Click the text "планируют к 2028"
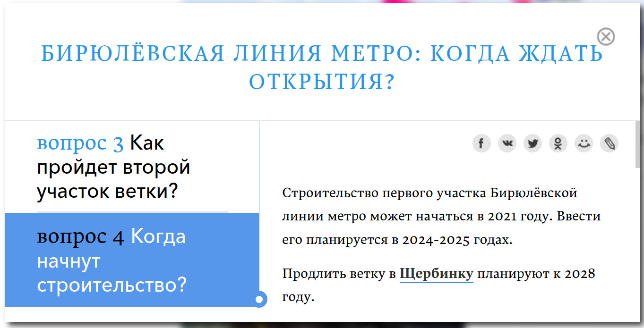The width and height of the screenshot is (644, 328). coord(536,274)
